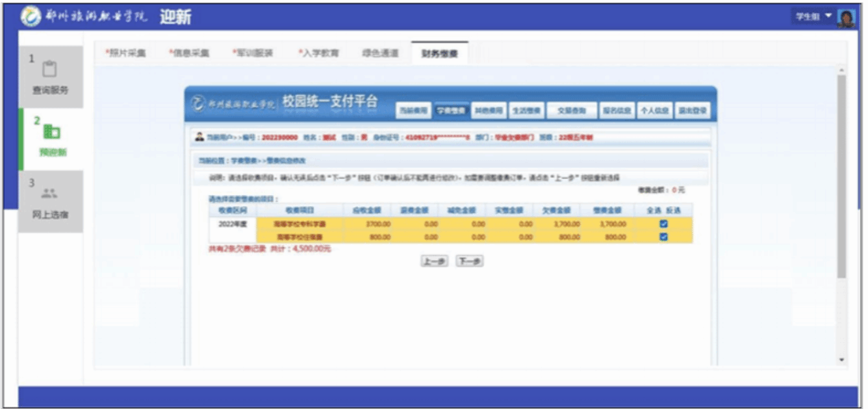Viewport: 868px width, 409px height.
Task: Uncheck the 800.00 accommodation fee row checkbox
Action: point(663,237)
